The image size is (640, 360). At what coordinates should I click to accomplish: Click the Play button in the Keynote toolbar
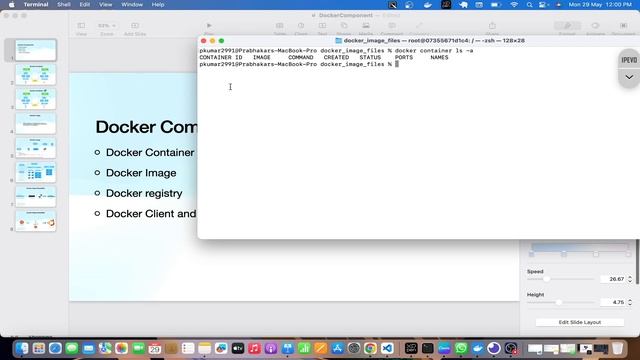pyautogui.click(x=209, y=26)
